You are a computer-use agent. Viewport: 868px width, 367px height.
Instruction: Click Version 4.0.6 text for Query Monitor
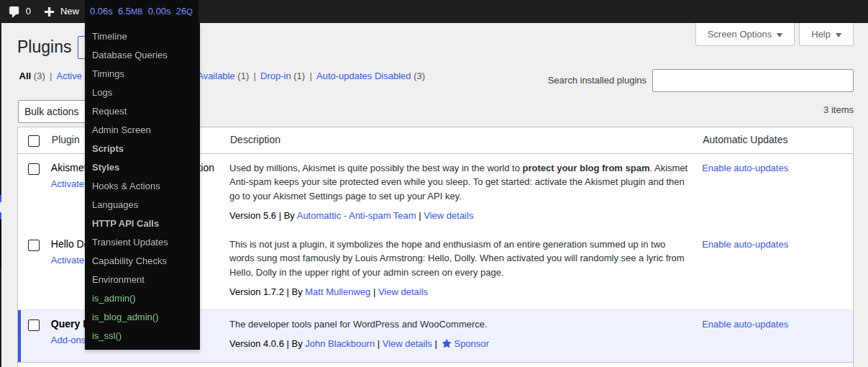coord(257,344)
